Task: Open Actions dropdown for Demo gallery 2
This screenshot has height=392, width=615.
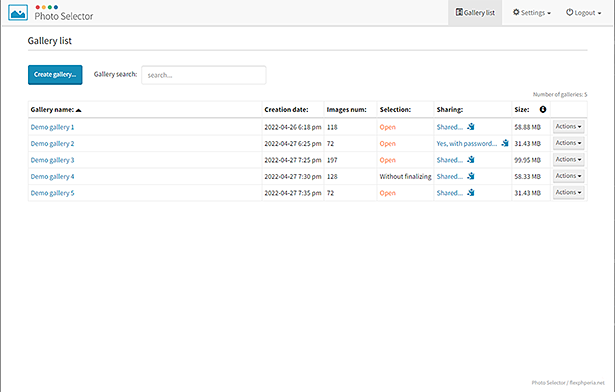Action: pyautogui.click(x=568, y=143)
